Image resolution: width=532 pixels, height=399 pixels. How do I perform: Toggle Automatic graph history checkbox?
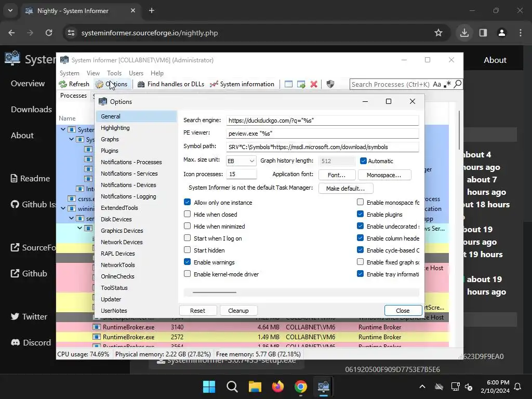pyautogui.click(x=363, y=161)
